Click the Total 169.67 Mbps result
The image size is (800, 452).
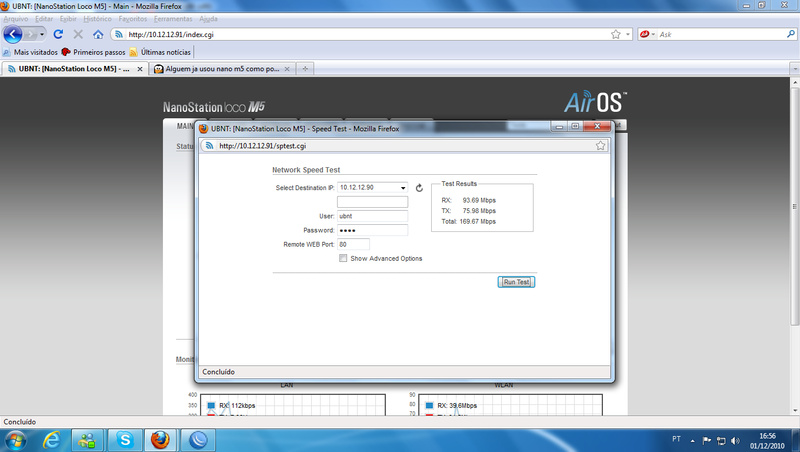tap(468, 221)
